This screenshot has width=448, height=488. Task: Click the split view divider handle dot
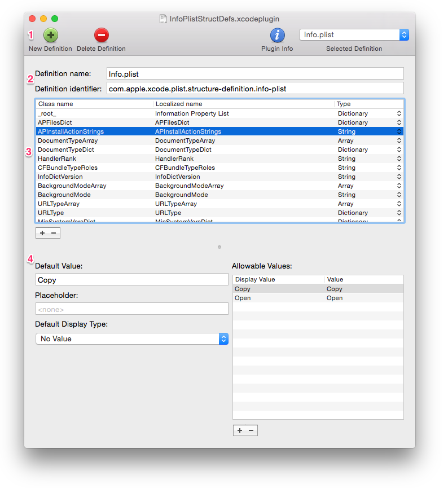pyautogui.click(x=219, y=247)
